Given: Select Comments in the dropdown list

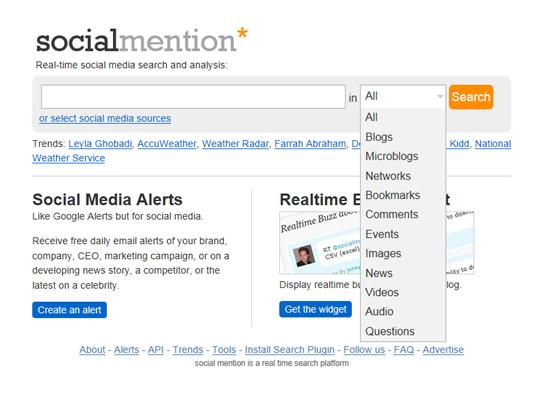Looking at the screenshot, I should (403, 215).
